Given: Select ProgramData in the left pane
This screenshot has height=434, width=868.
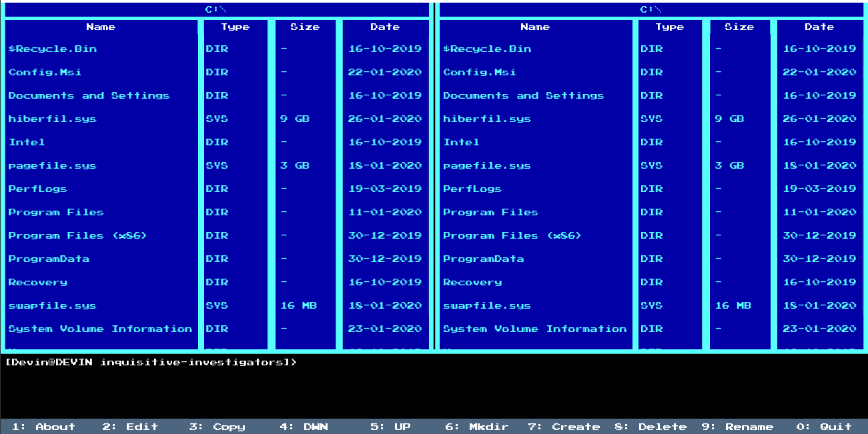Looking at the screenshot, I should 49,259.
